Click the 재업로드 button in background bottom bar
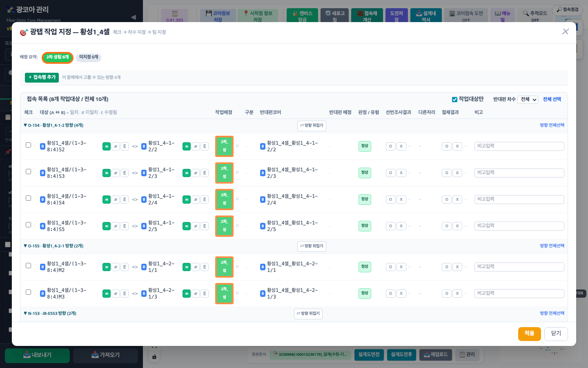This screenshot has height=368, width=588. pos(436,355)
